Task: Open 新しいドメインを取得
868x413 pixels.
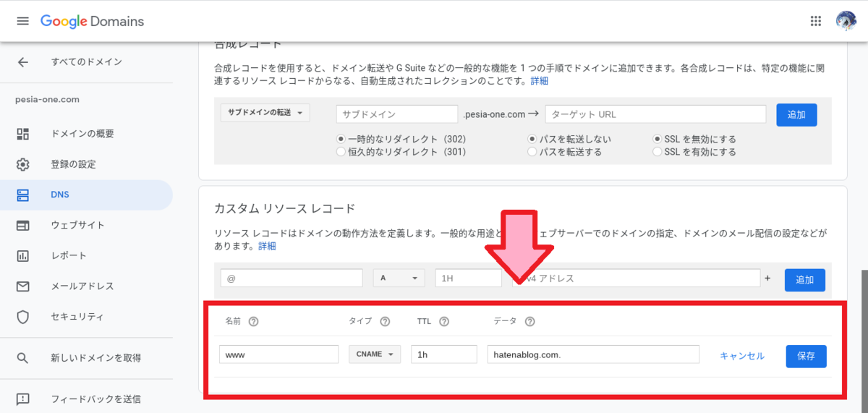Action: pyautogui.click(x=95, y=357)
